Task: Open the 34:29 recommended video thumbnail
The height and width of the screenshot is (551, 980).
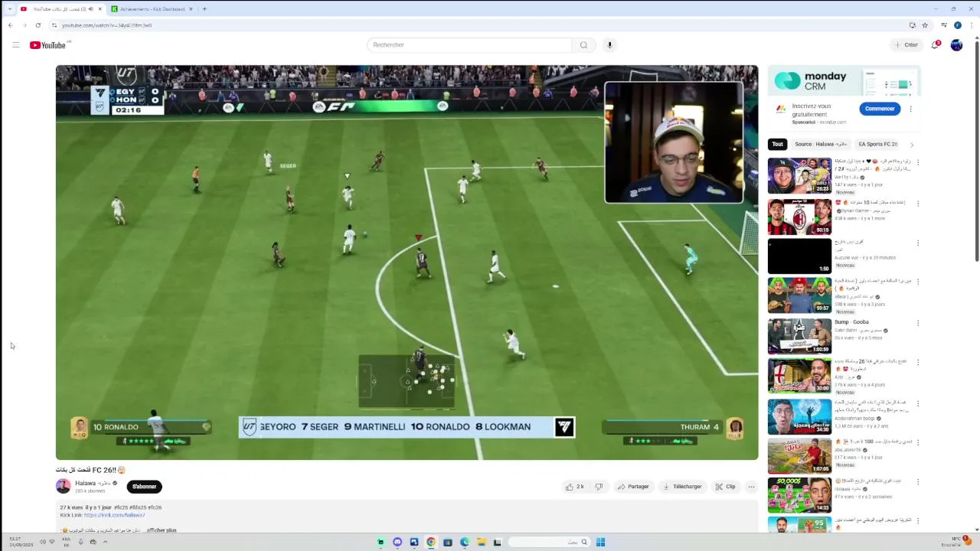Action: (x=799, y=416)
